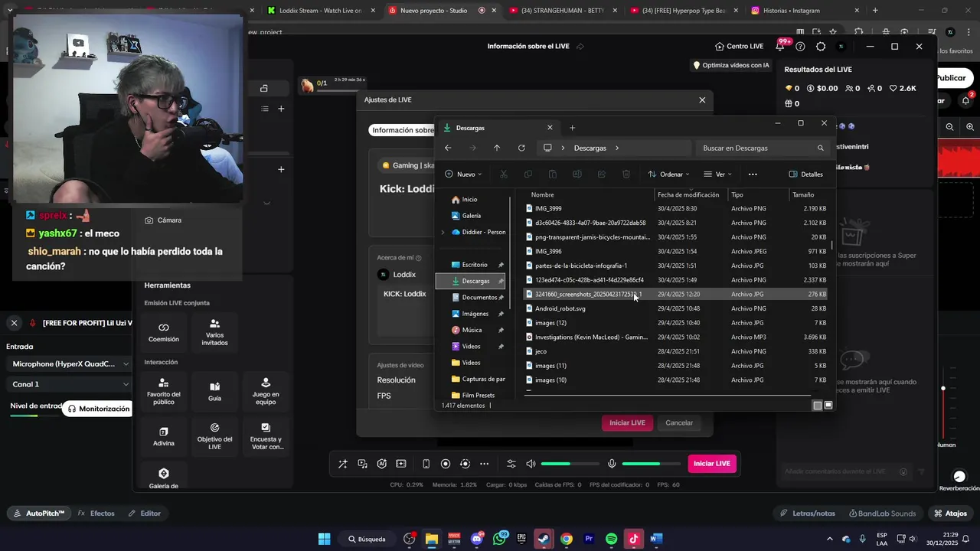Open the media and music icon in bottom toolbar
980x551 pixels.
pyautogui.click(x=362, y=464)
